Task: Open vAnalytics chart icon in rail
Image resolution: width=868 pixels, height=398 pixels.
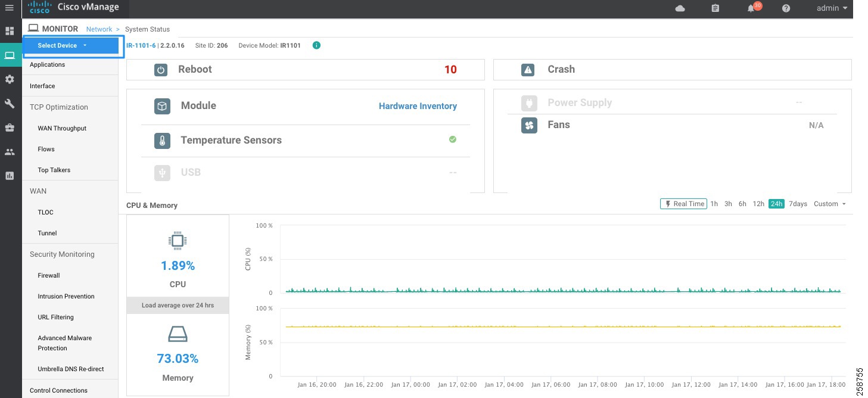Action: point(10,176)
